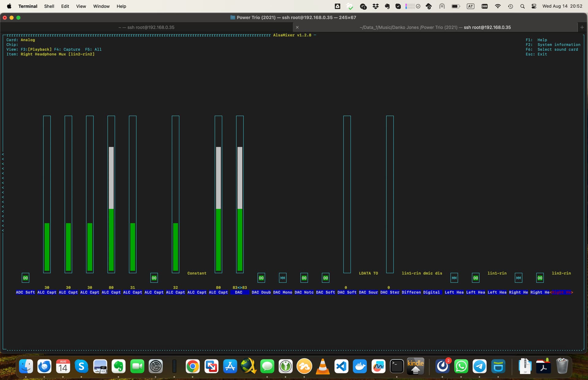Unmute the DAC Mono MM box
This screenshot has width=588, height=380.
(x=283, y=278)
